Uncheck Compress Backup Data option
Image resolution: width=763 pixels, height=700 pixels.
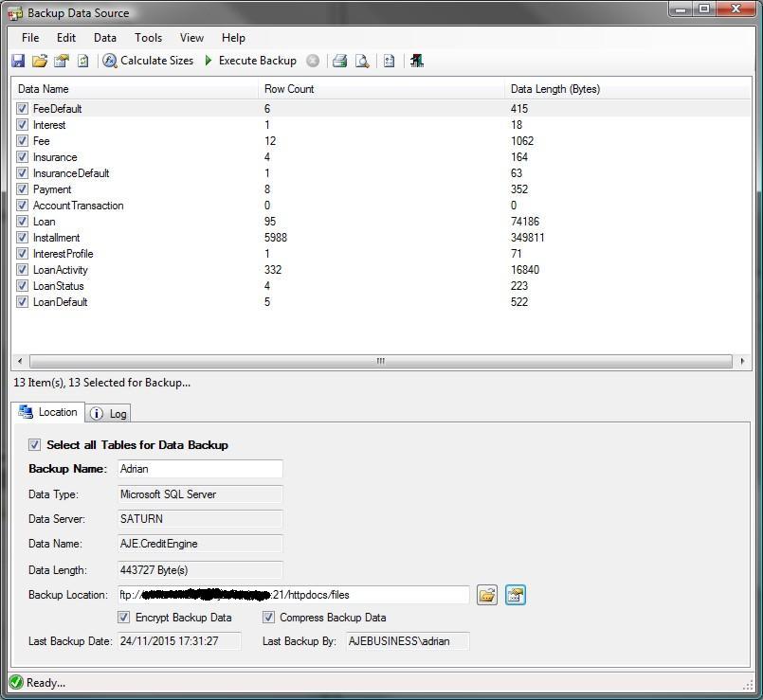pos(269,618)
